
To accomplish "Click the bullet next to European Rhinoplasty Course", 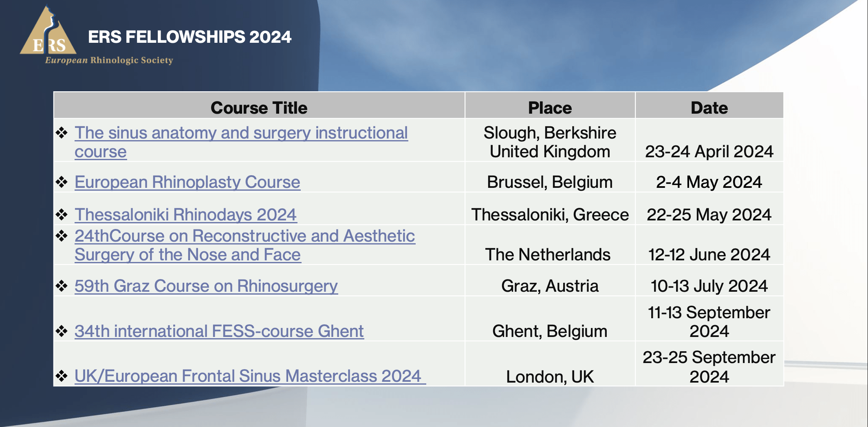I will 62,182.
